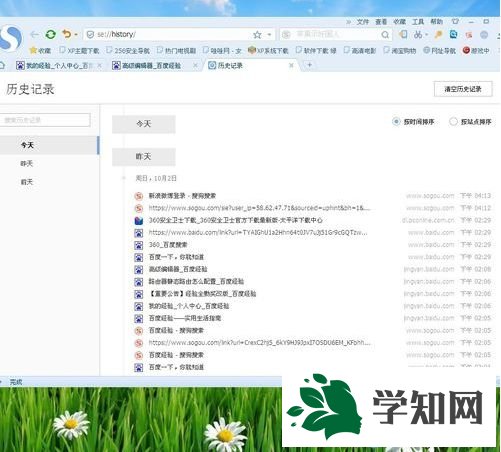Open the 查看 menu

click(x=381, y=22)
